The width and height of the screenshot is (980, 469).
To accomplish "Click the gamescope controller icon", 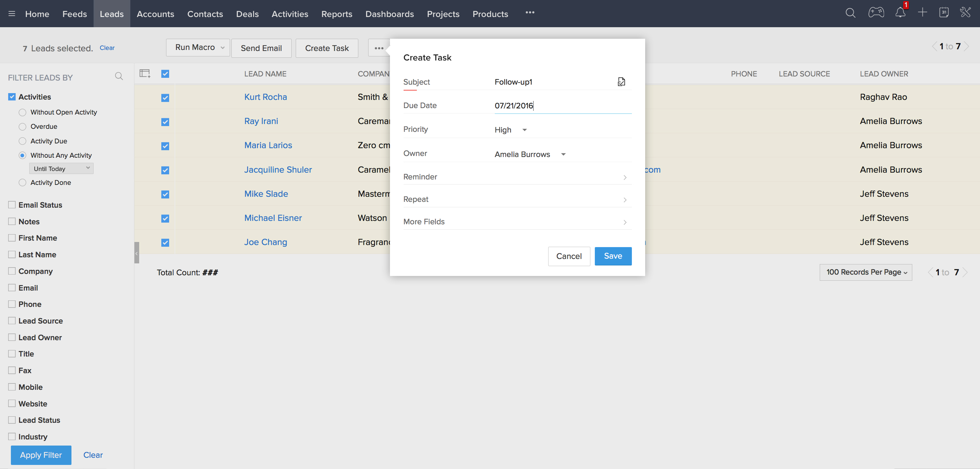I will (876, 13).
